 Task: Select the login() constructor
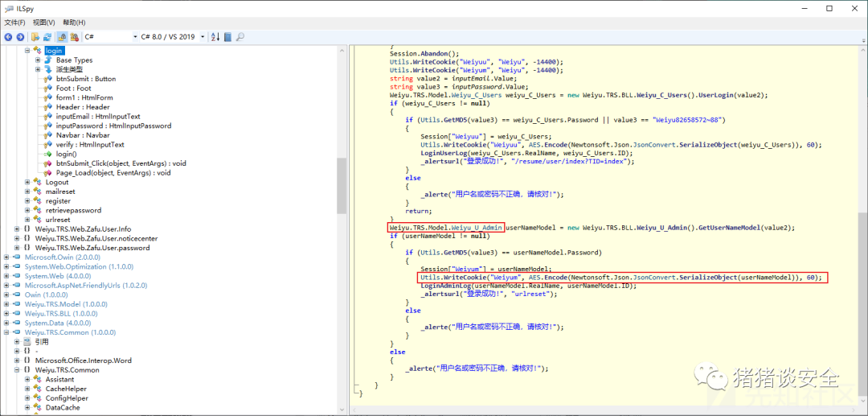point(67,154)
